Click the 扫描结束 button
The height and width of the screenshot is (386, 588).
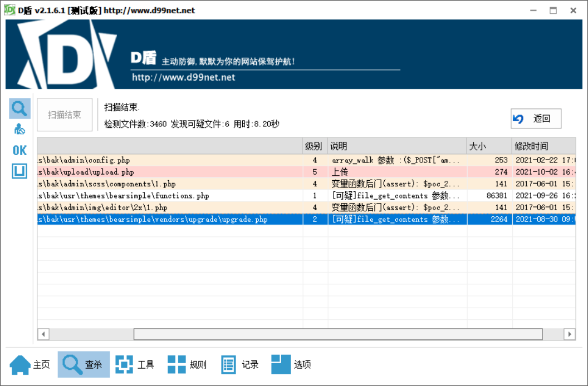pyautogui.click(x=65, y=115)
